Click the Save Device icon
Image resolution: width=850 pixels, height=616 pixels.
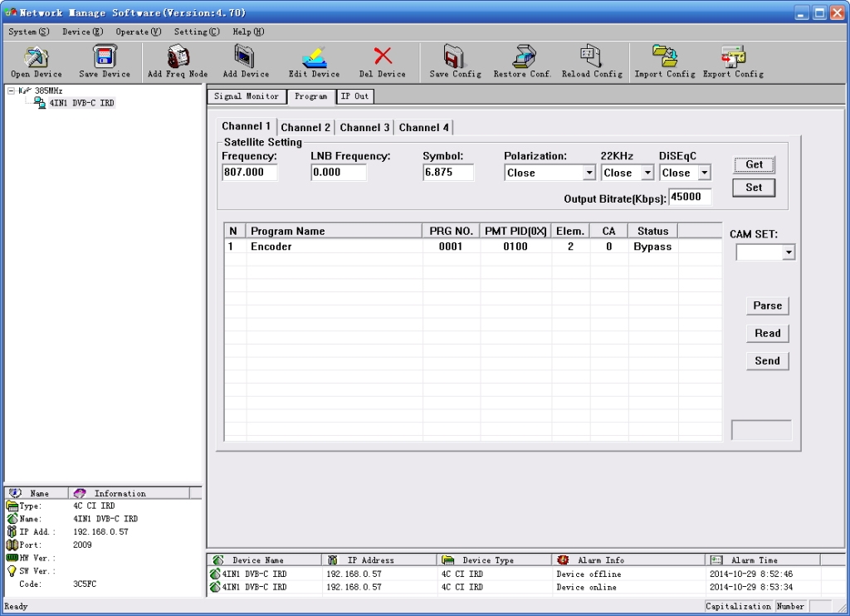(x=105, y=57)
